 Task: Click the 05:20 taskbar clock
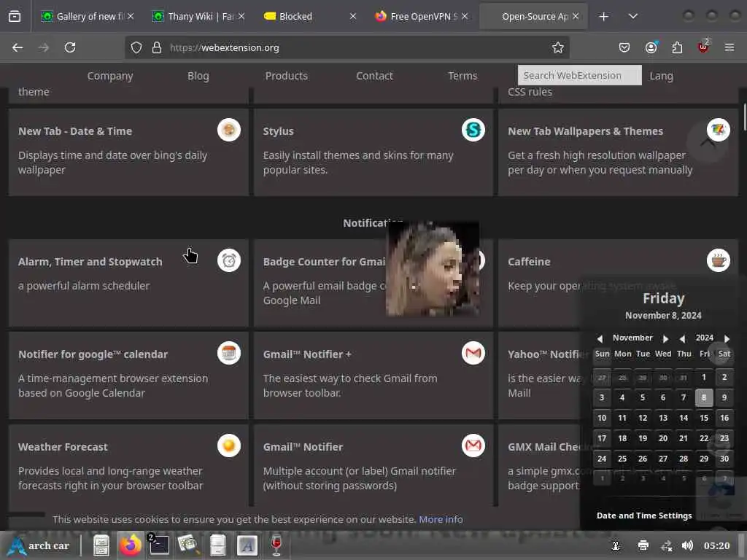coord(716,545)
